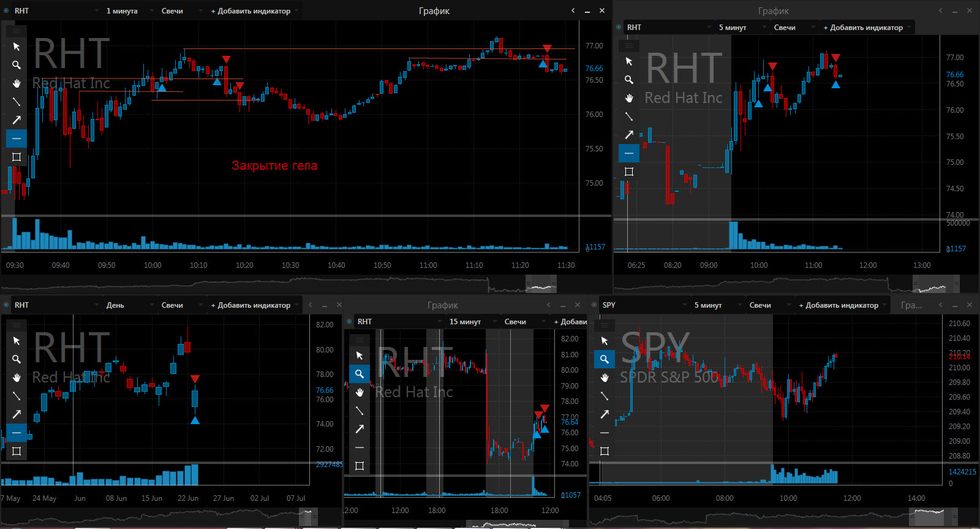This screenshot has width=980, height=529.
Task: Select the horizontal line tool in RHT daily chart
Action: 17,433
